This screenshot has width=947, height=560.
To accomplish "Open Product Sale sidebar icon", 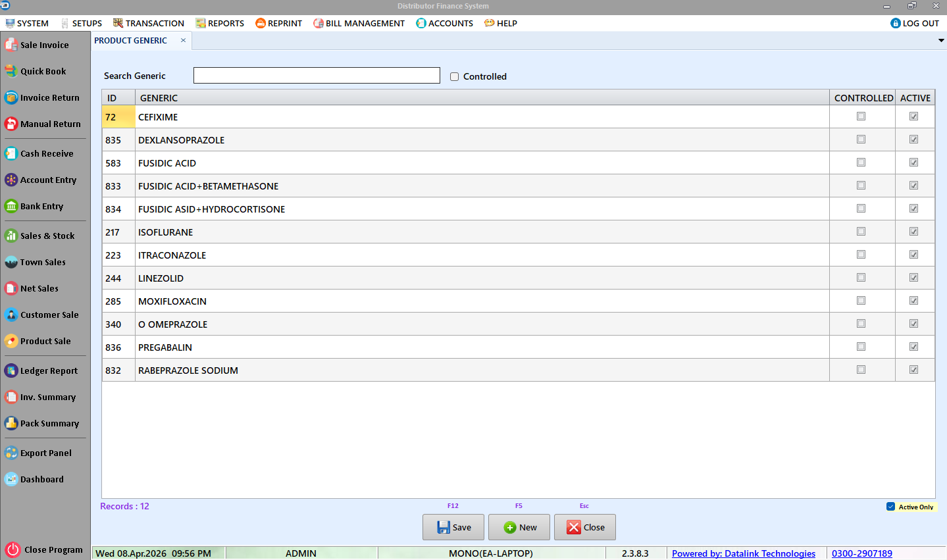I will tap(11, 341).
